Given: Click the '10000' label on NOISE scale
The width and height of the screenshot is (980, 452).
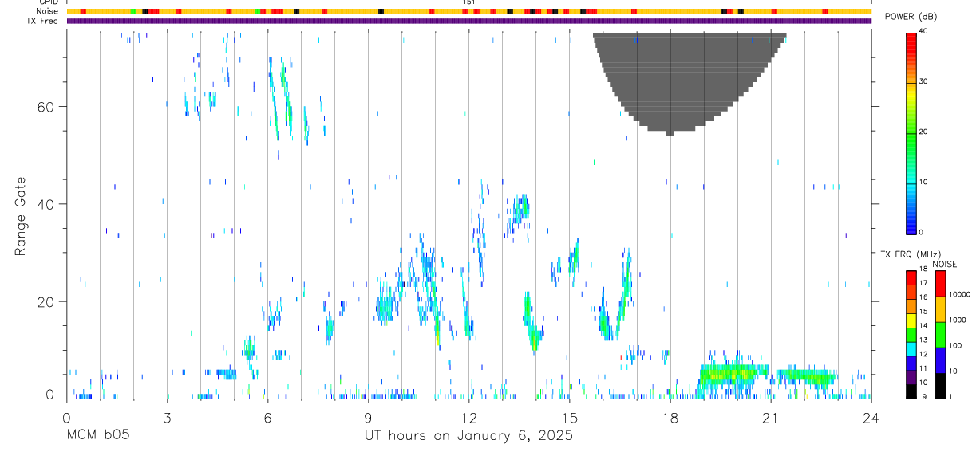Looking at the screenshot, I should coord(958,295).
